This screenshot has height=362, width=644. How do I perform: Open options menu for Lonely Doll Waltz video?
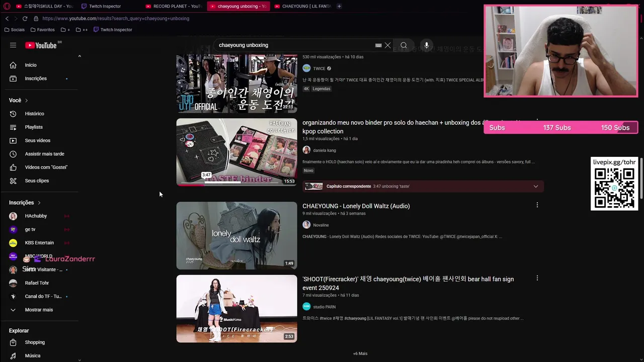point(537,205)
